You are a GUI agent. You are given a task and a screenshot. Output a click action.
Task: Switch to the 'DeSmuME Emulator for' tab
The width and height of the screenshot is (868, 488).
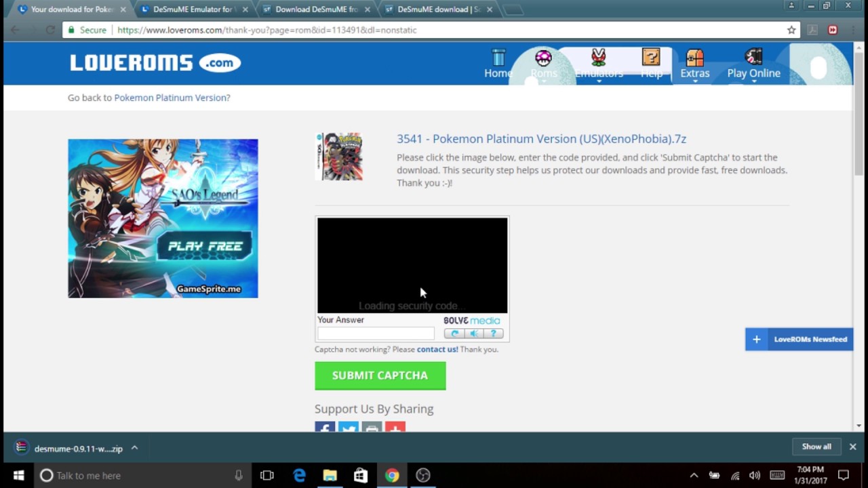(x=193, y=9)
